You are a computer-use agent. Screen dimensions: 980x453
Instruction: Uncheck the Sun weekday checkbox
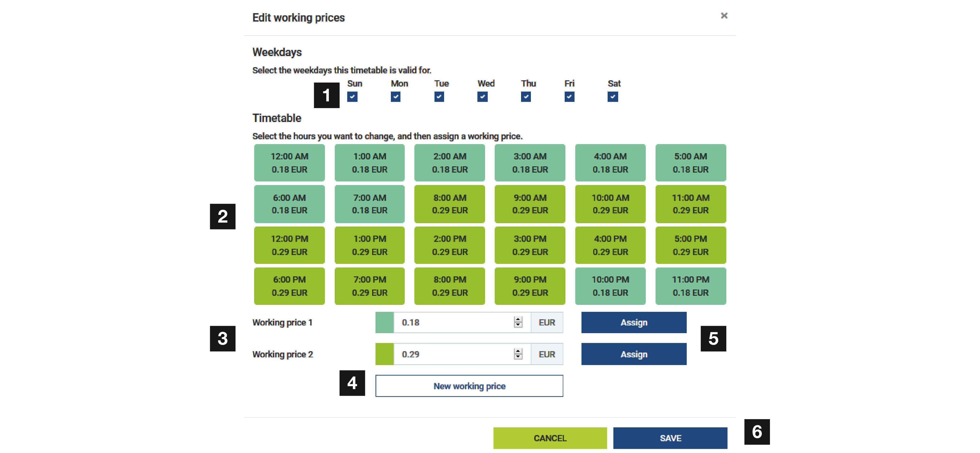point(352,97)
